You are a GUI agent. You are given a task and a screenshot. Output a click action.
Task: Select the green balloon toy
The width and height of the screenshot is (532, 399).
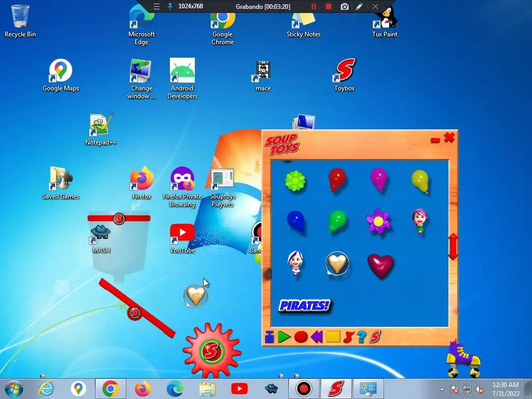pyautogui.click(x=337, y=221)
